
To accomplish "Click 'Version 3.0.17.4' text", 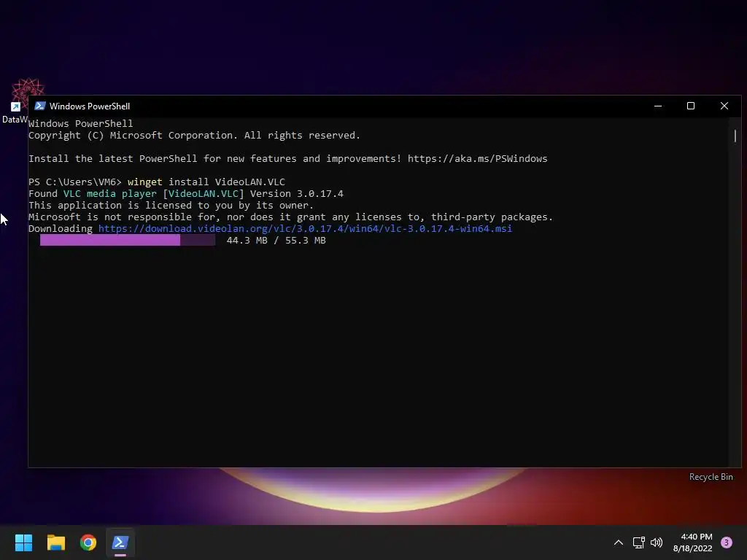I will click(297, 194).
